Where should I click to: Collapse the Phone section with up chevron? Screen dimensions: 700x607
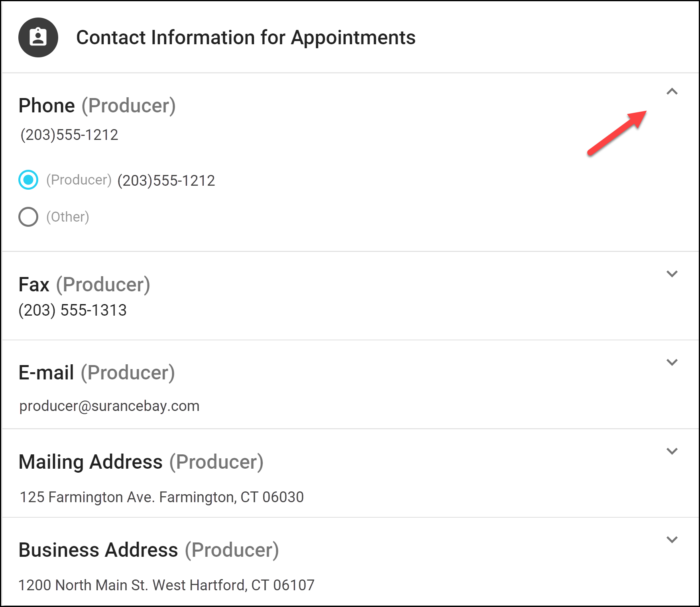672,92
